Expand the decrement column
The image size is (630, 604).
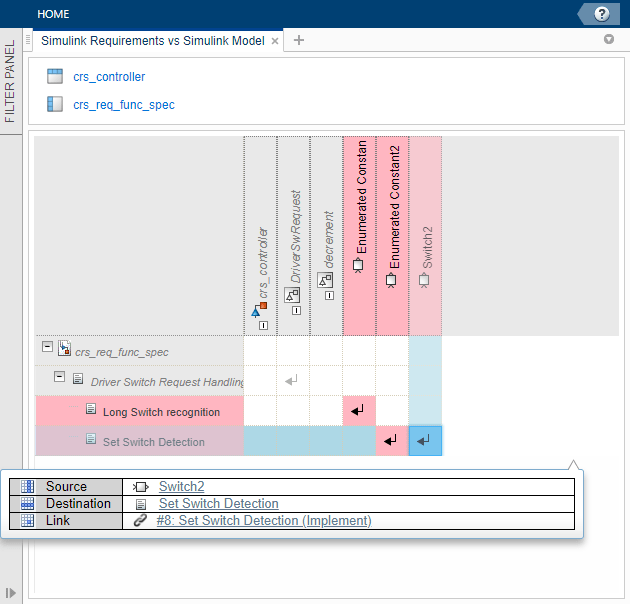(x=329, y=295)
